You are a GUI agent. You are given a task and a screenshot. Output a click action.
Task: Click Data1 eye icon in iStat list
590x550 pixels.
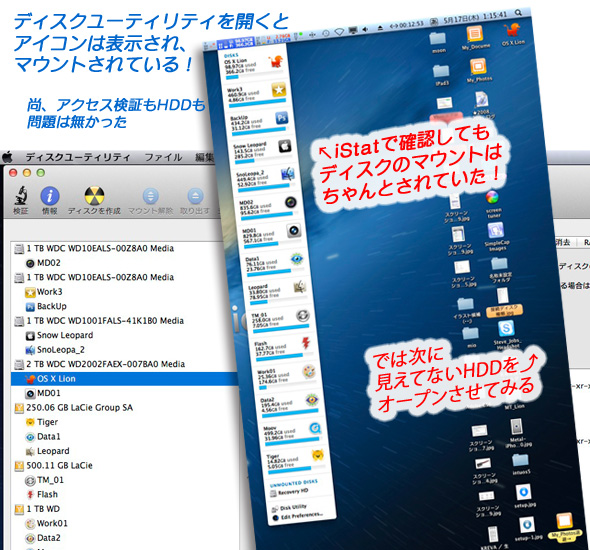tap(297, 259)
